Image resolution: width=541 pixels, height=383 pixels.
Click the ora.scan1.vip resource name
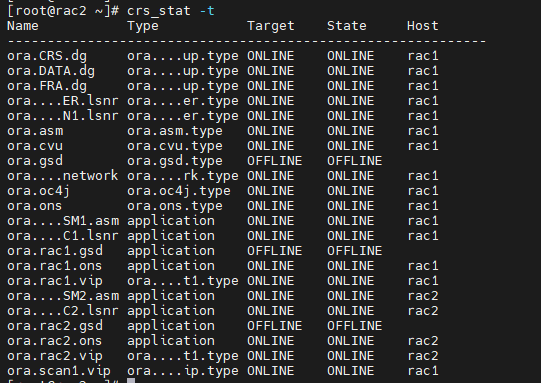click(59, 371)
